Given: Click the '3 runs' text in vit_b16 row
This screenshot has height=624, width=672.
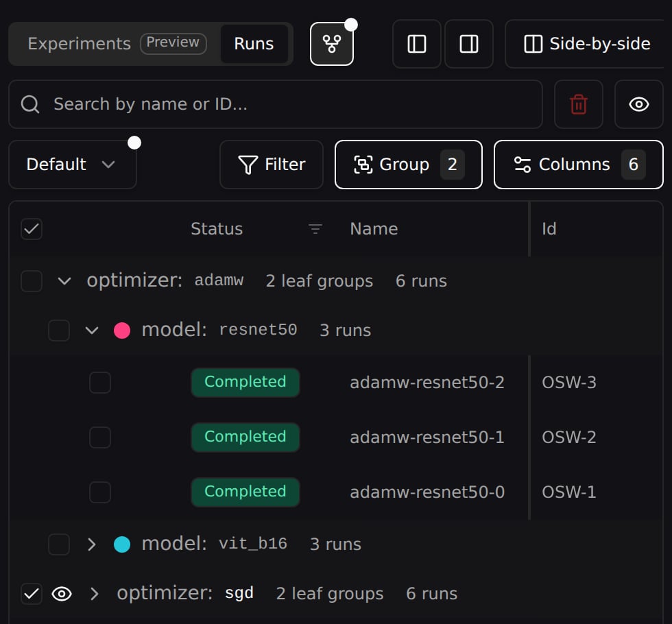Looking at the screenshot, I should (335, 544).
